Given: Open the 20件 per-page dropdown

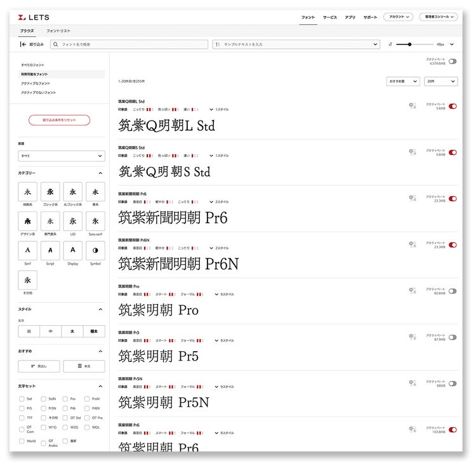Looking at the screenshot, I should [441, 81].
